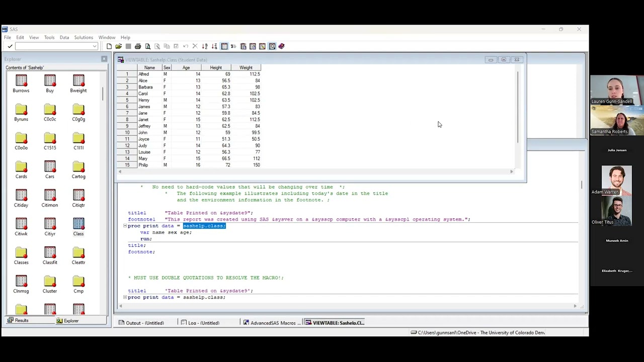Select the Cars table icon

[x=50, y=167]
